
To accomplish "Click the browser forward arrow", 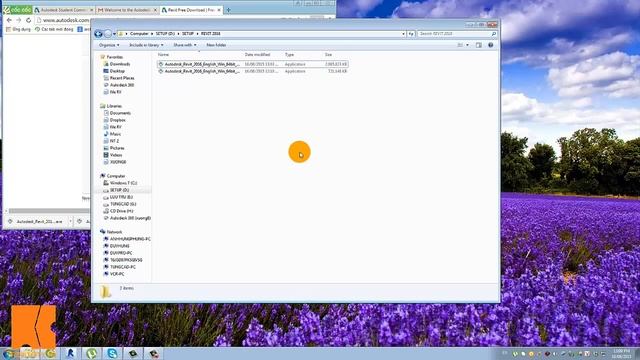I will 18,20.
